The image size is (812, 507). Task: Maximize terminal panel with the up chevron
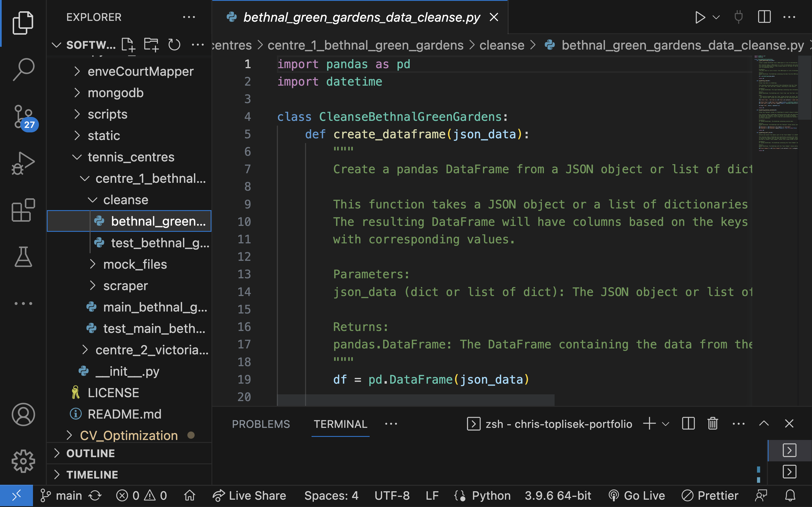click(x=764, y=424)
